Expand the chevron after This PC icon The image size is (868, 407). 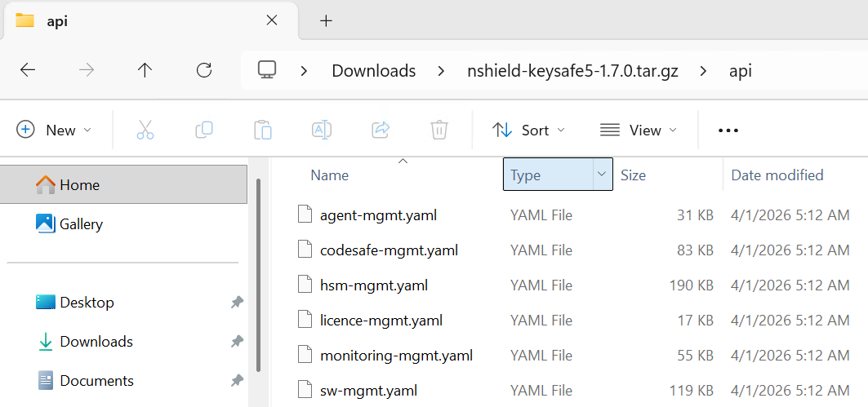(304, 71)
